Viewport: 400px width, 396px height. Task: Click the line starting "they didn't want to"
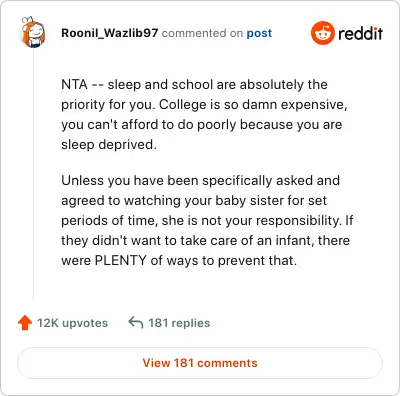205,240
